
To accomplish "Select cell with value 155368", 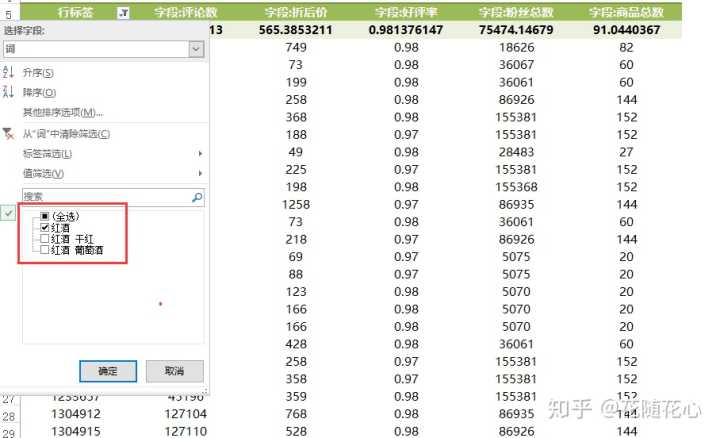I will point(516,187).
